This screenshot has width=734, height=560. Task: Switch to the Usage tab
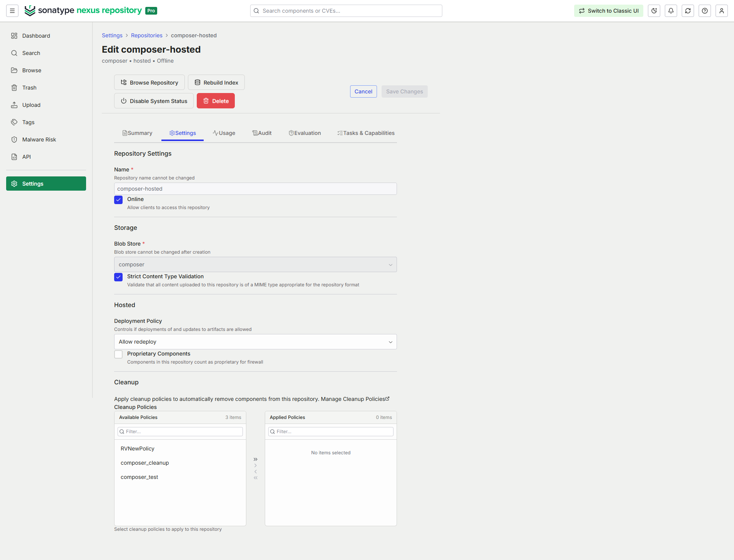click(224, 133)
